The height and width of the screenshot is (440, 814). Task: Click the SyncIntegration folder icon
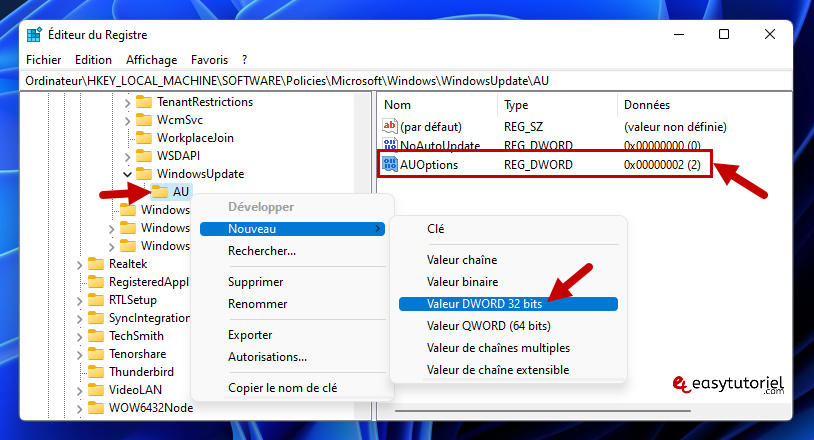coord(96,318)
